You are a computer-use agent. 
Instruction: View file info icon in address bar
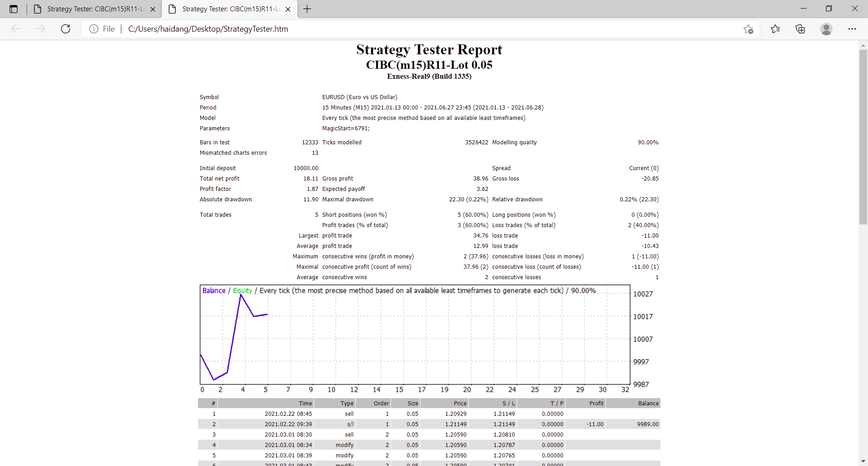(x=94, y=29)
